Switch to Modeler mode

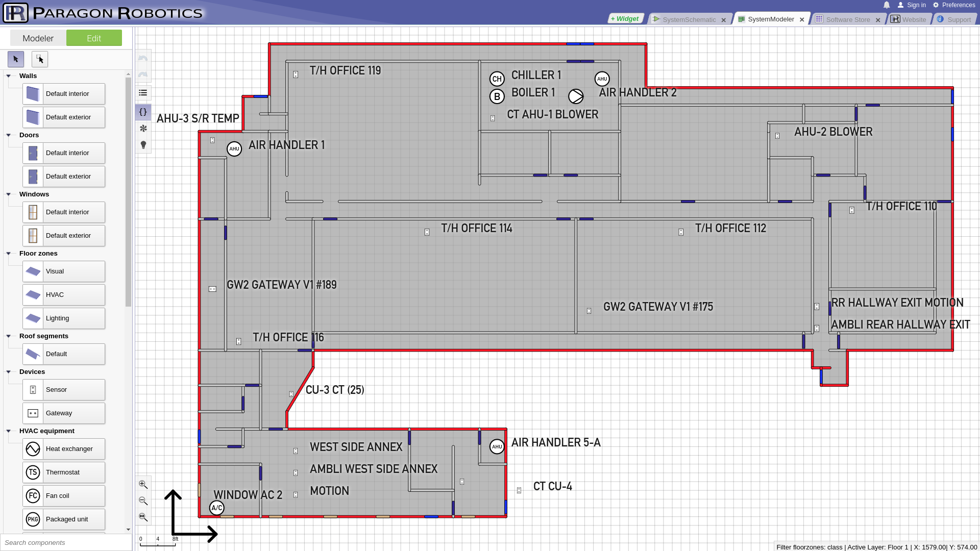pos(38,38)
